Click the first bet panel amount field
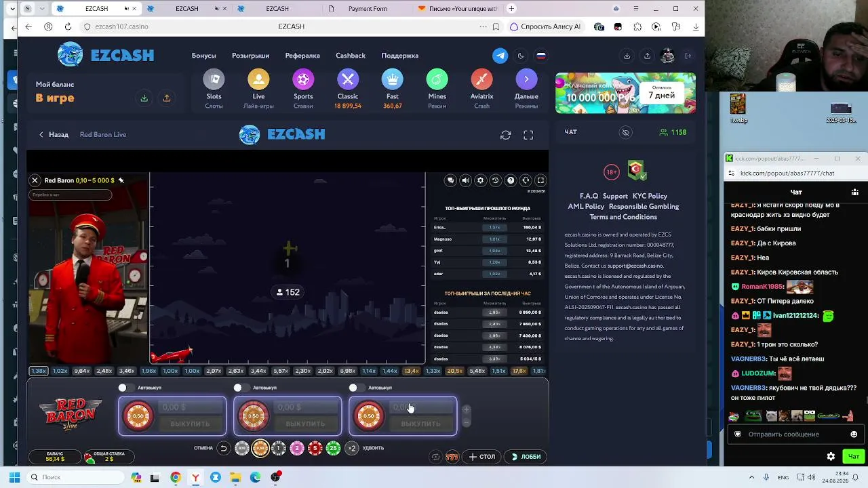This screenshot has height=488, width=868. click(x=190, y=407)
